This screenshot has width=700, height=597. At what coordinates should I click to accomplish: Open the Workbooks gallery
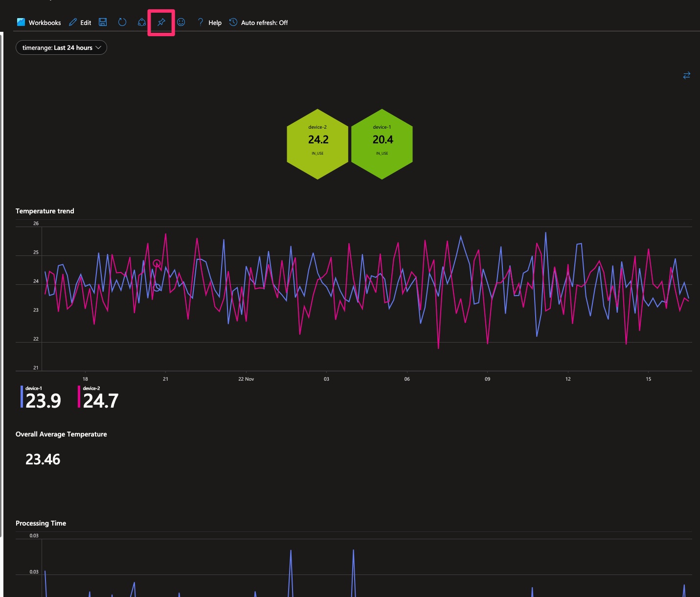point(39,23)
